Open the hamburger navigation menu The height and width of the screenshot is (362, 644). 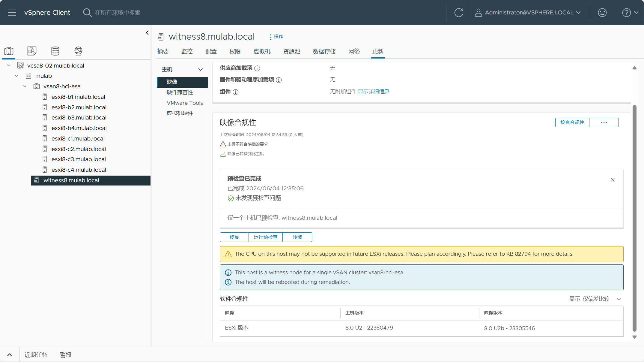tap(12, 13)
